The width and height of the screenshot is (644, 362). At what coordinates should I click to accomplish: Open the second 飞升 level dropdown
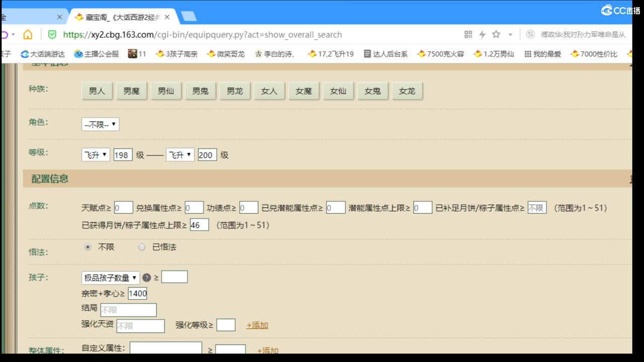(x=180, y=155)
